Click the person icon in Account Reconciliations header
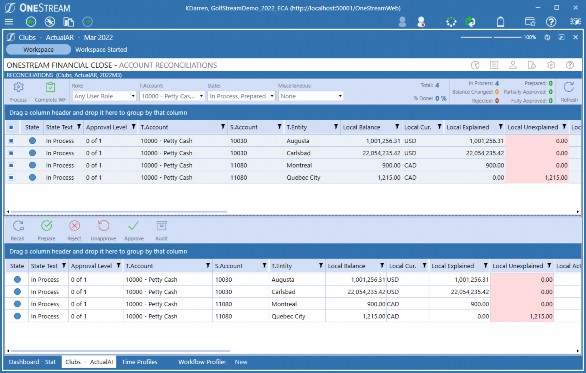The image size is (586, 373). point(513,65)
